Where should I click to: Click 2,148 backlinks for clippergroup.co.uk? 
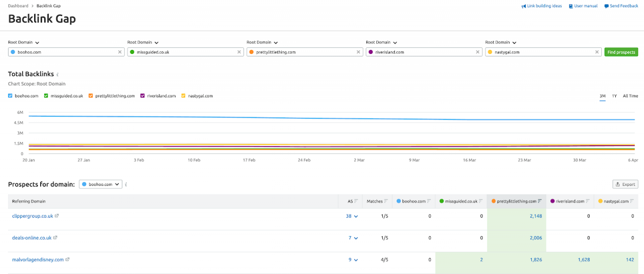pos(536,216)
